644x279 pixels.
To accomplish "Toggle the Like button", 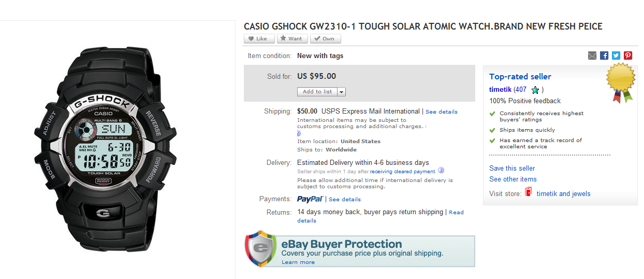I will pos(259,39).
